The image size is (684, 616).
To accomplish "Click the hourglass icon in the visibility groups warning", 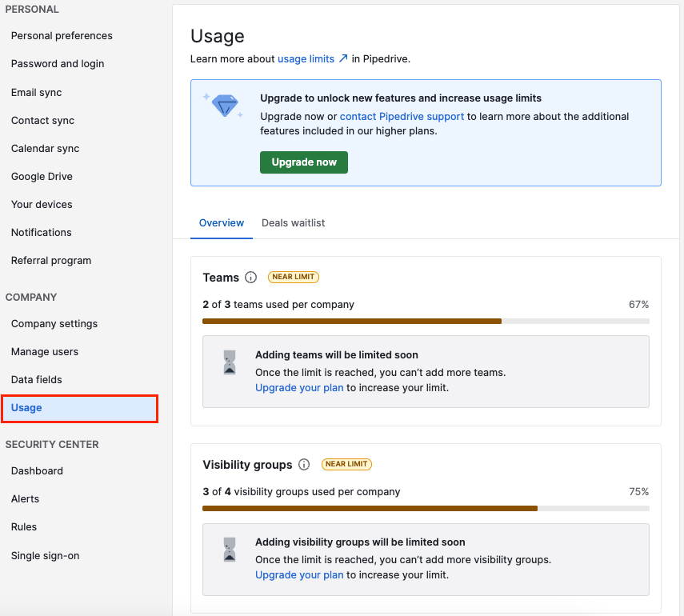I will coord(230,550).
